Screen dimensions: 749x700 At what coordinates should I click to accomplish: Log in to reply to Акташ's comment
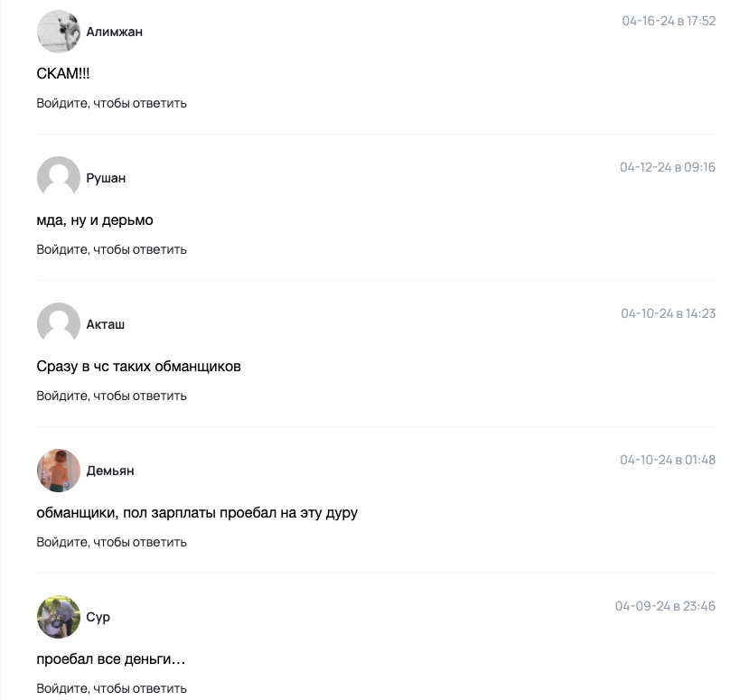(111, 396)
